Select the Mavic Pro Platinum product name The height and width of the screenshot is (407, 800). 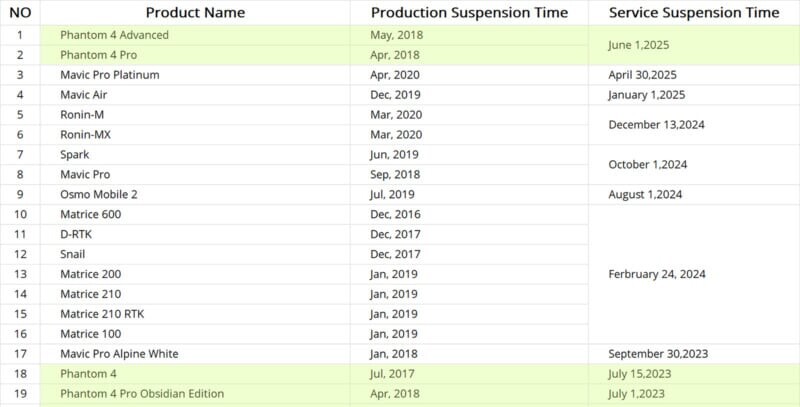pos(109,75)
